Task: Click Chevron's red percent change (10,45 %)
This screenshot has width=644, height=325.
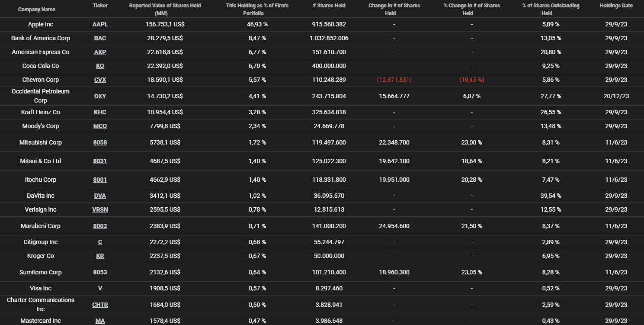Action: tap(471, 80)
